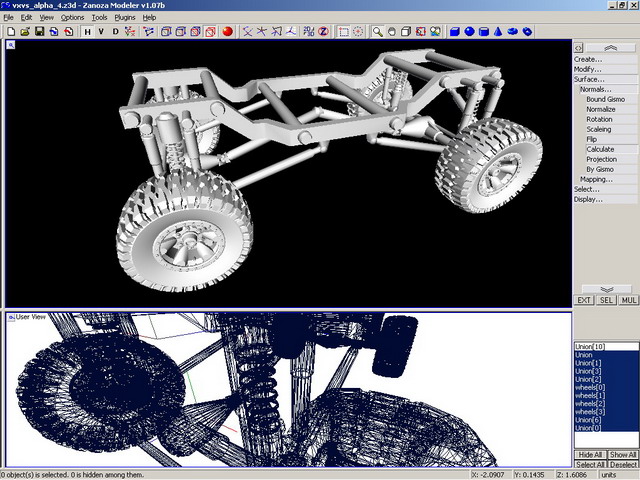
Task: Activate the magnifier zoom tool
Action: [x=378, y=32]
